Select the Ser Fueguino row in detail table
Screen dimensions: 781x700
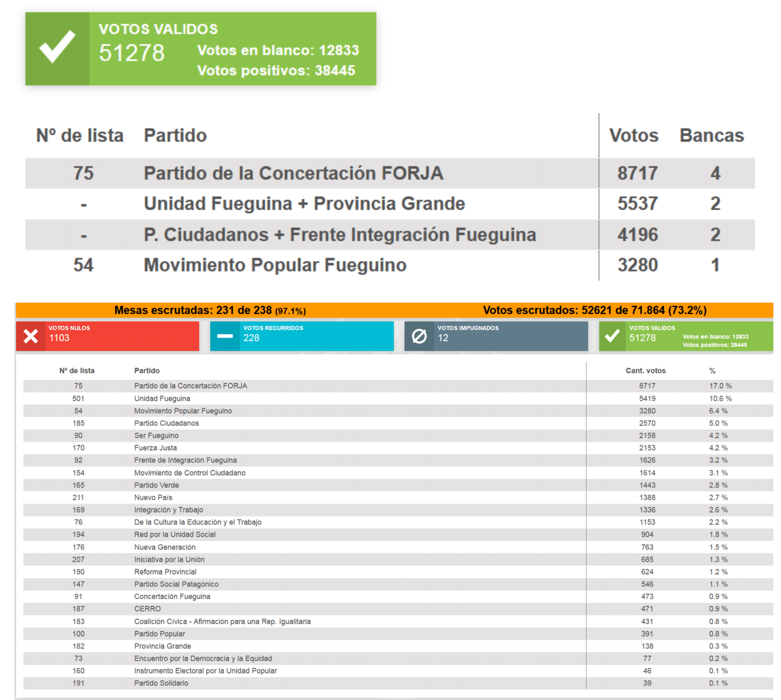click(398, 435)
